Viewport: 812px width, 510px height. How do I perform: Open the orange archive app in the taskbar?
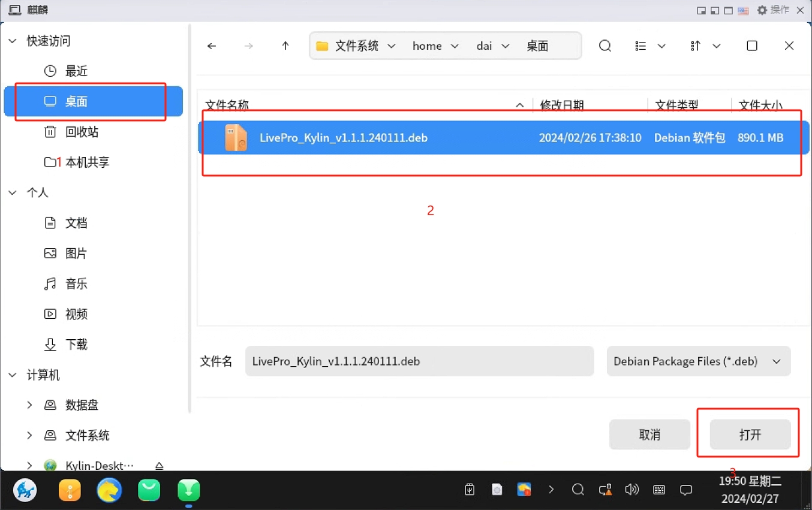pos(70,491)
